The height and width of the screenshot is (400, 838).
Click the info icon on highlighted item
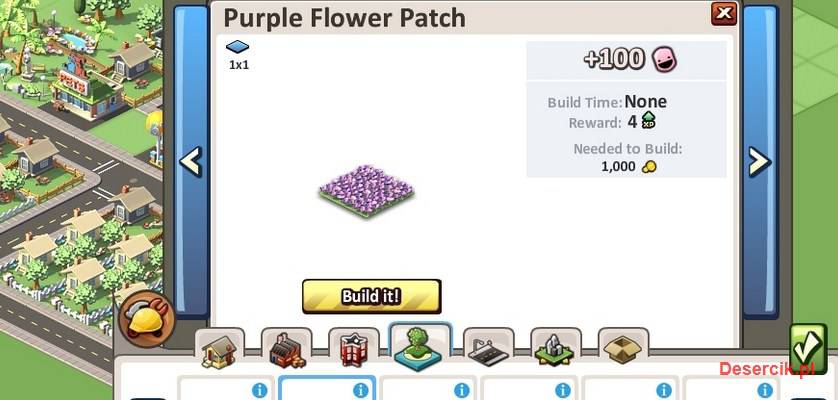coord(361,390)
